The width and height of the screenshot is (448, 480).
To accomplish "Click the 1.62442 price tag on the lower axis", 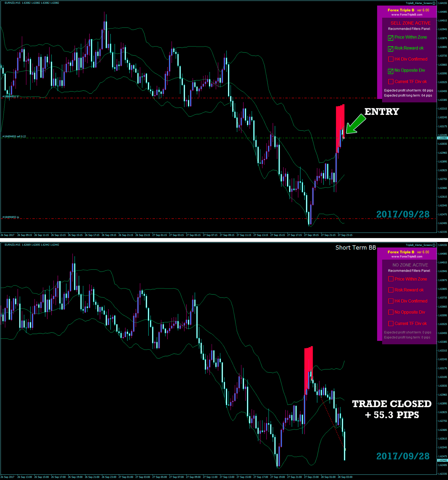I will click(442, 460).
